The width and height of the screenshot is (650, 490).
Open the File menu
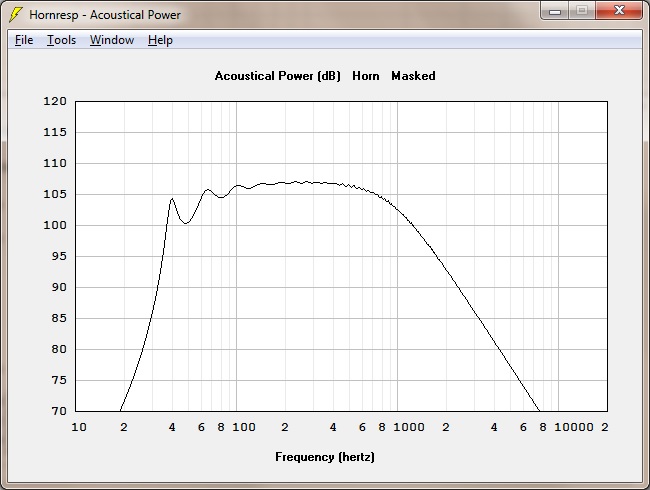click(24, 40)
